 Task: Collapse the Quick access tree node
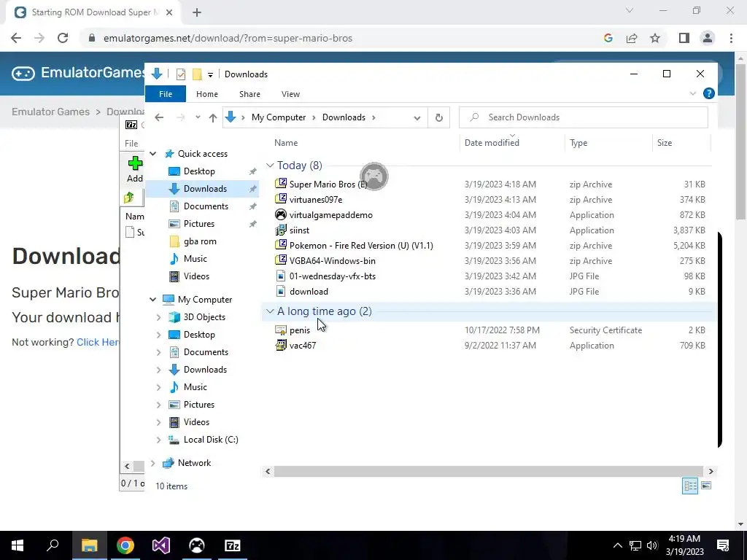153,154
